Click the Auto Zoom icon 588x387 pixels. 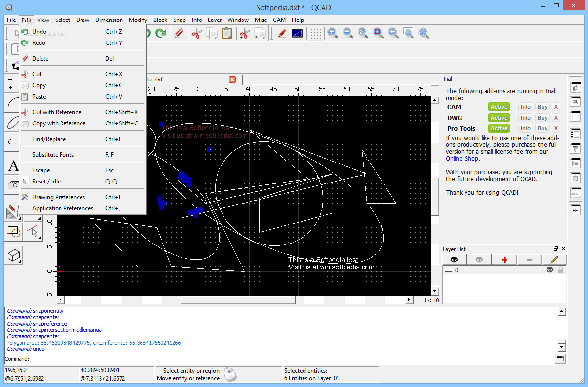[x=363, y=33]
